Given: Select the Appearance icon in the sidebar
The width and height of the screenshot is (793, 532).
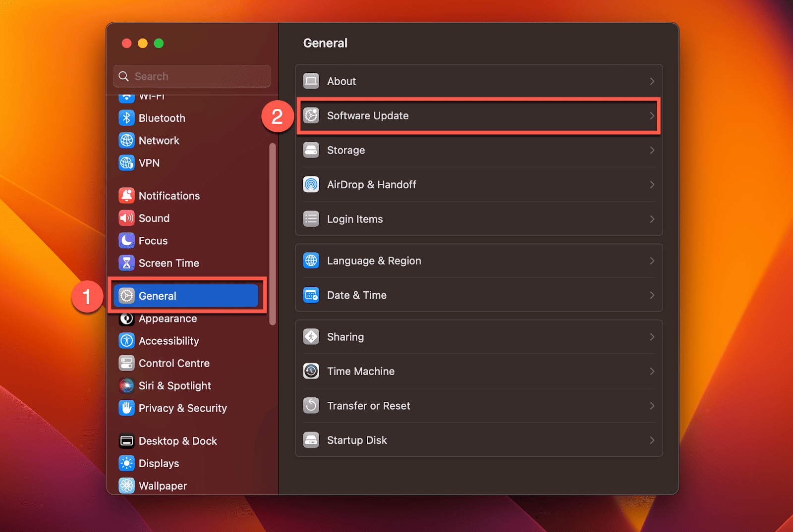Looking at the screenshot, I should click(x=127, y=319).
